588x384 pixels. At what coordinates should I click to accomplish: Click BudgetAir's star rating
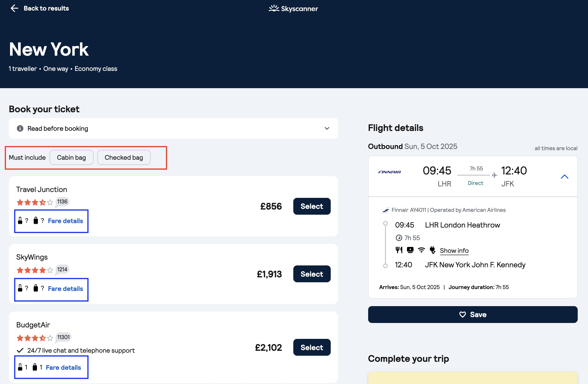click(35, 338)
